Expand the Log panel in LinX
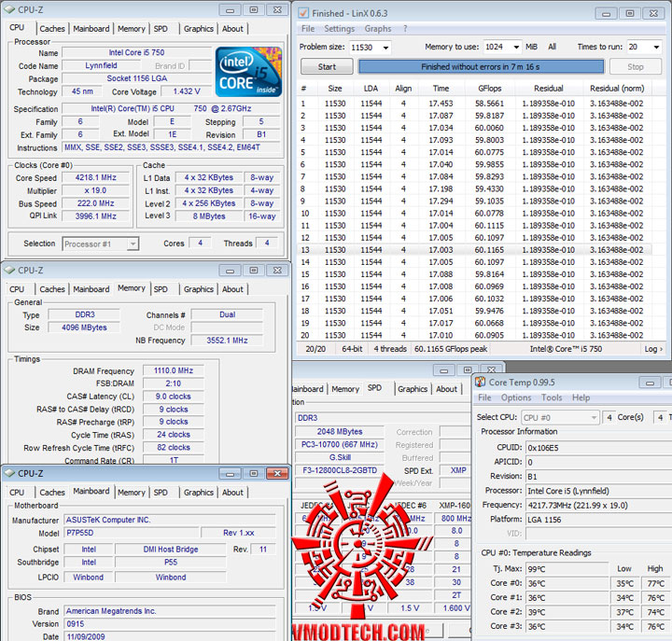Image resolution: width=672 pixels, height=641 pixels. click(x=653, y=349)
